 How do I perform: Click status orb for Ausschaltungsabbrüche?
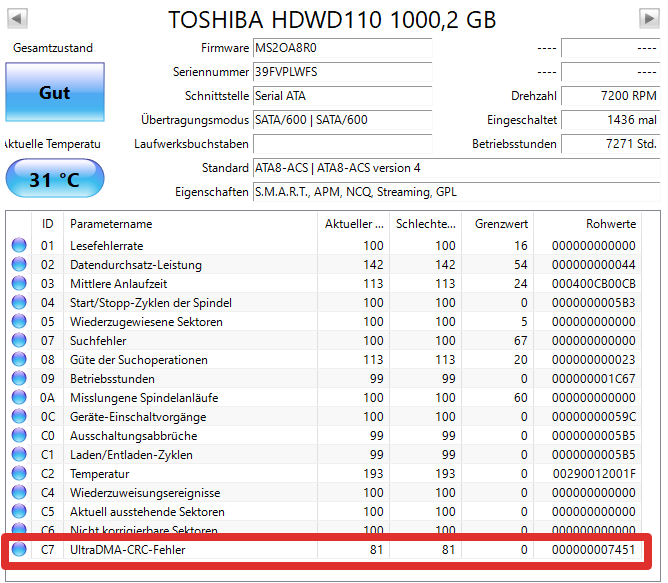(19, 435)
